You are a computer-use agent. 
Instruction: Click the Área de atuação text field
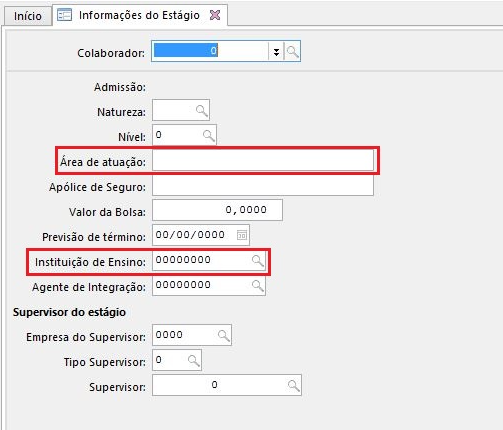point(263,160)
